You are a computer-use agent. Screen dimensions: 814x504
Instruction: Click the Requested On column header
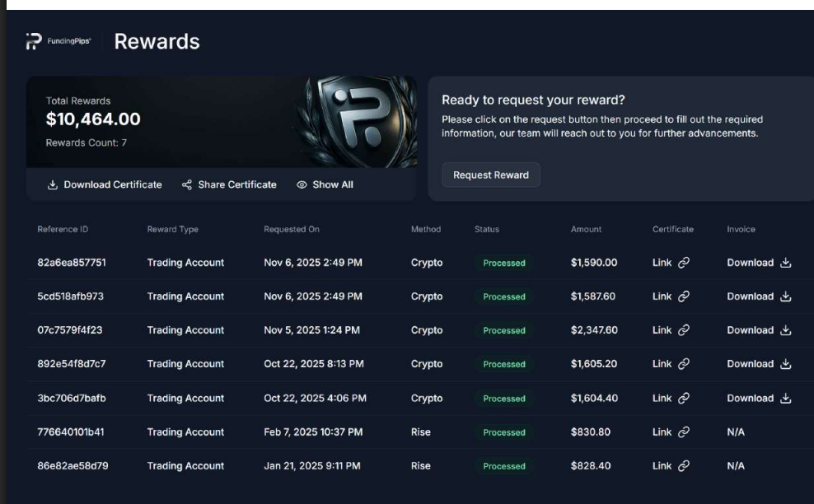click(291, 229)
